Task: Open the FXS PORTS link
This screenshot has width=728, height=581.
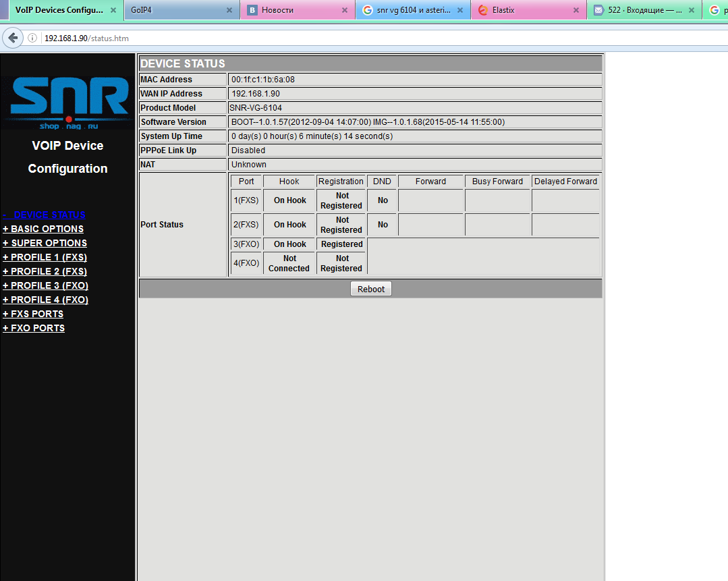Action: point(33,314)
